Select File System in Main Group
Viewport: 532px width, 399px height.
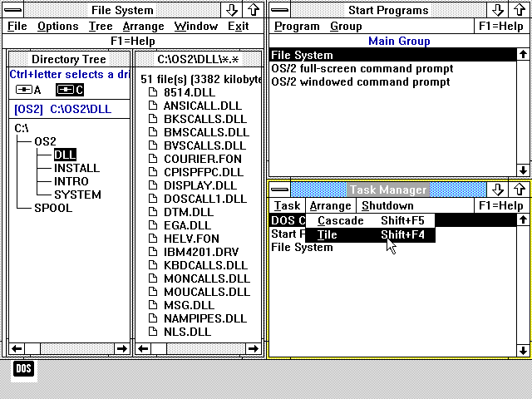click(x=393, y=55)
